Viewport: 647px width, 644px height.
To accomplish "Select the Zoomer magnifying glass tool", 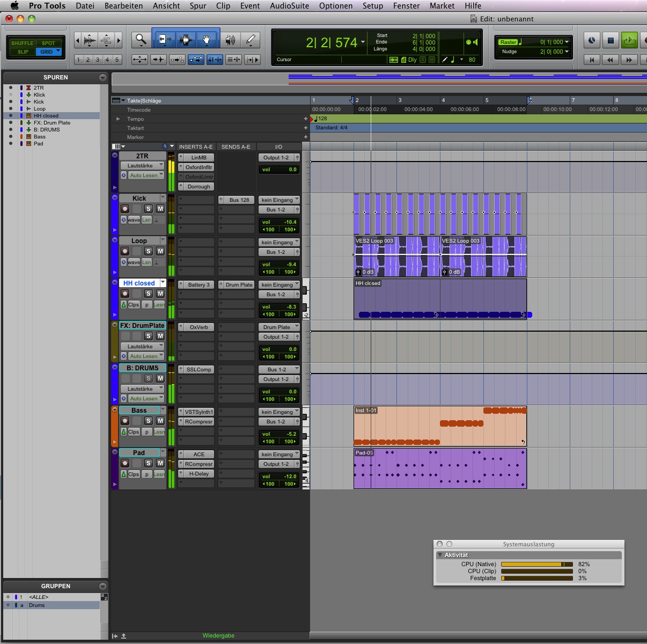I will 141,40.
